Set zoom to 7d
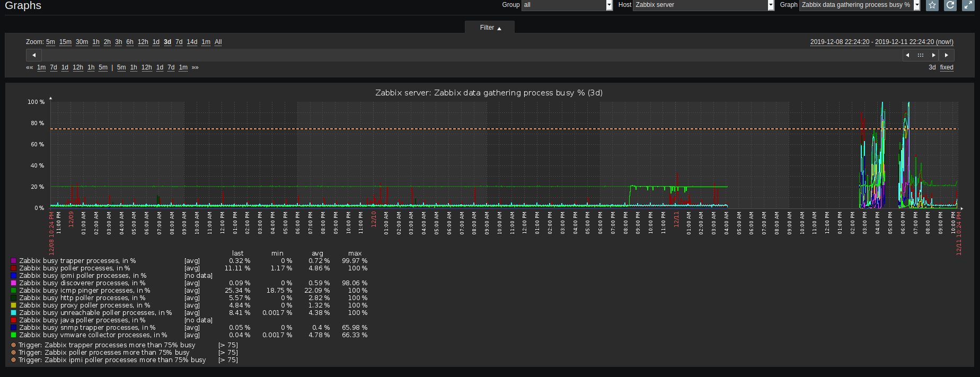This screenshot has height=377, width=980. click(x=179, y=42)
